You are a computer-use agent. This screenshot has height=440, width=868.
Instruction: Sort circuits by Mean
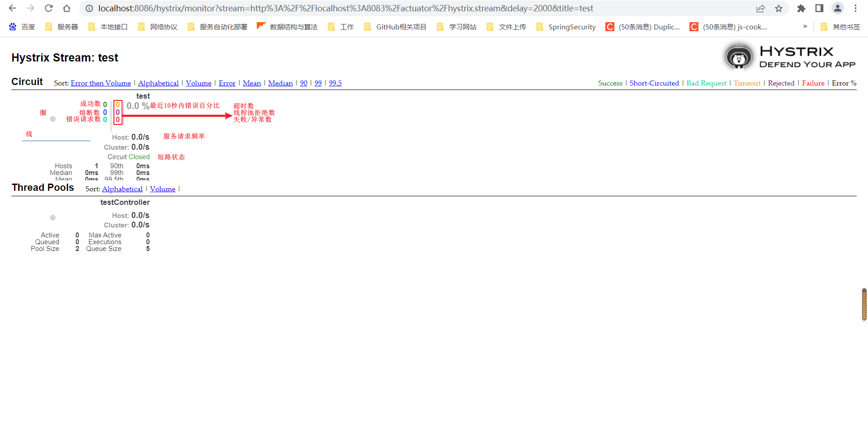(252, 83)
